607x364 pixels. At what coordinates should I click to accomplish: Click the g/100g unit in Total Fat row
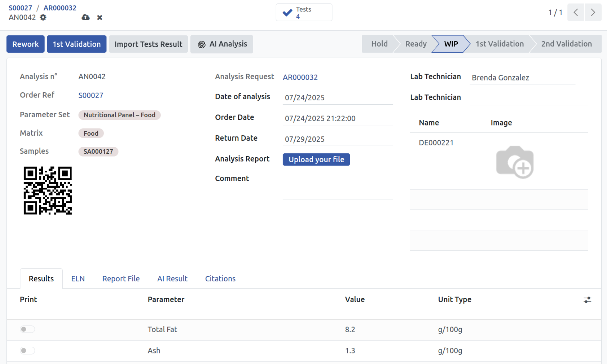coord(450,329)
